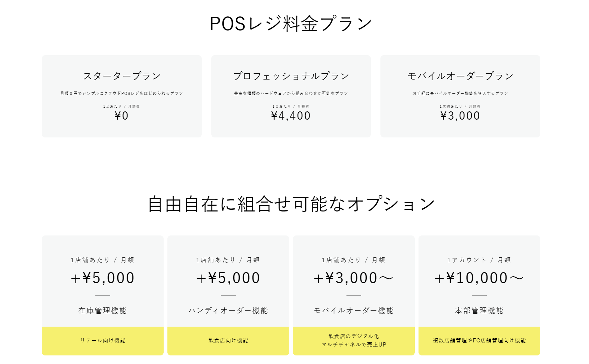Click the 自由自在に組合せ可能なオプション heading
Screen dimensions: 589x364
tap(291, 204)
